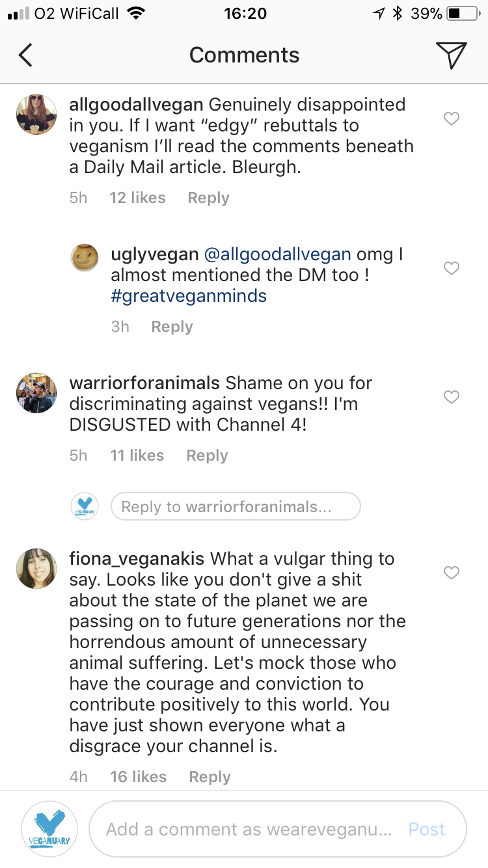This screenshot has width=488, height=868.
Task: Reply to allgoodallvegan's comment
Action: (x=208, y=197)
